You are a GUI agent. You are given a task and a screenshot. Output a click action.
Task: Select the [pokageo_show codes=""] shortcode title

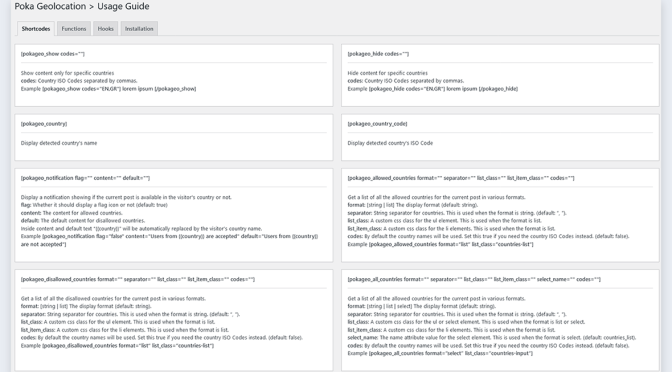[x=53, y=54]
